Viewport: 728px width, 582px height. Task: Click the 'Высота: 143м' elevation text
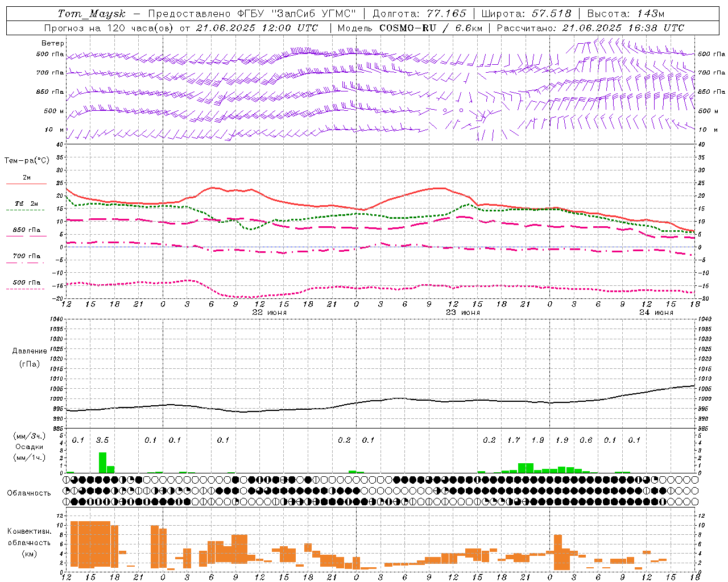[x=626, y=14]
